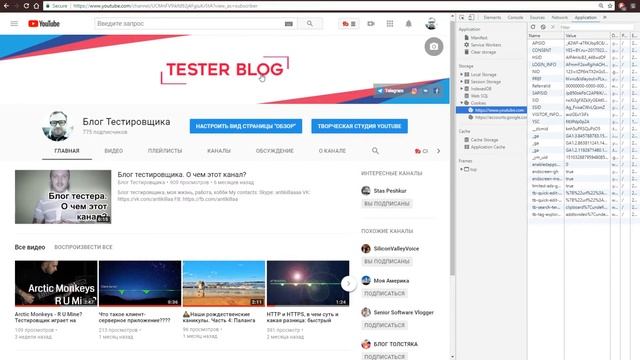The height and width of the screenshot is (360, 640).
Task: Search the channel with the tab-row magnifier
Action: [375, 151]
